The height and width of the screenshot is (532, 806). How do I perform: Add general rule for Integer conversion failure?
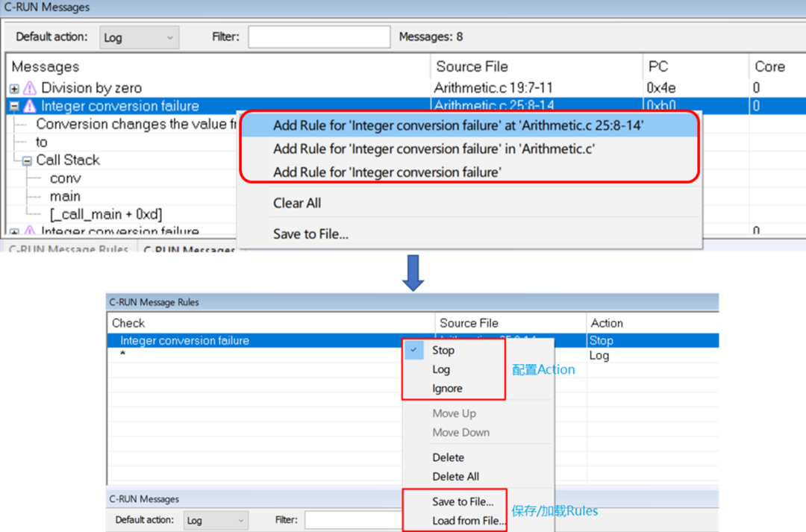[387, 172]
